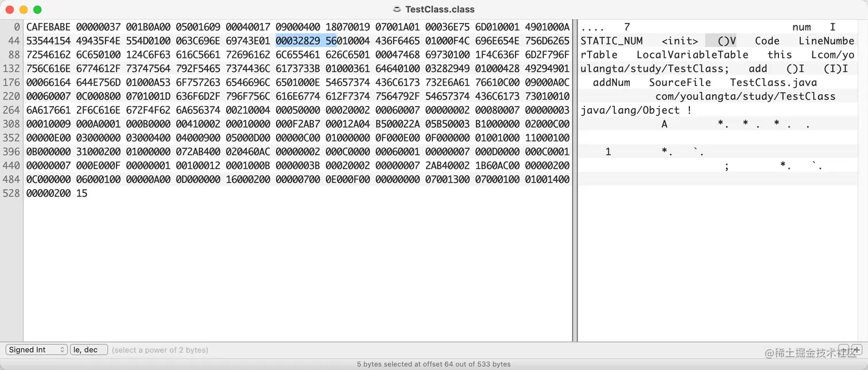
Task: Click hex group 72546162 on offset 88 line
Action: coord(49,55)
